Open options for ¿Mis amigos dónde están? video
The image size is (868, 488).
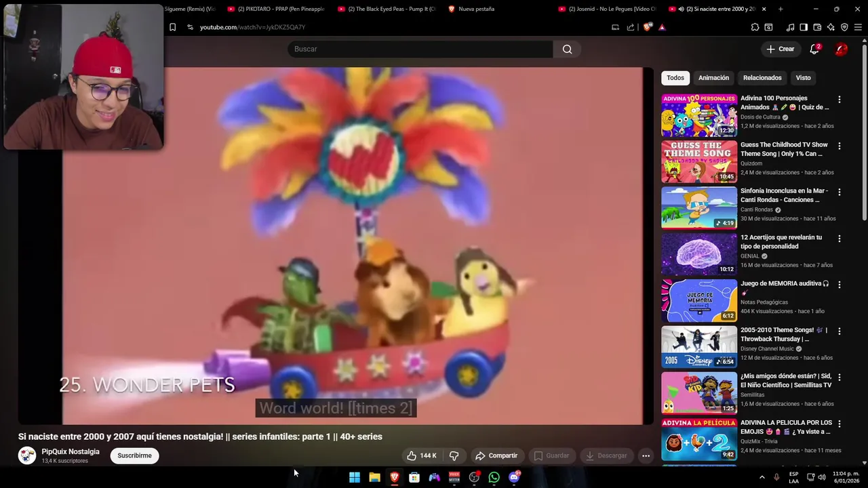tap(839, 377)
